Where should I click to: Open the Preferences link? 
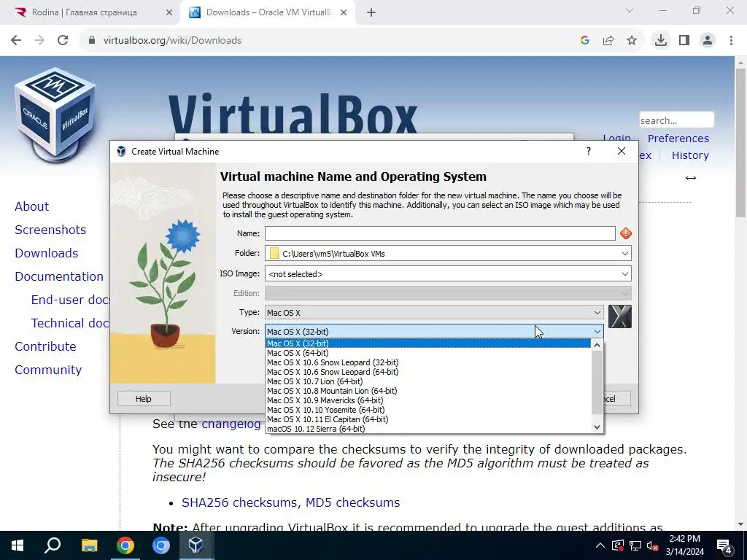(x=678, y=139)
